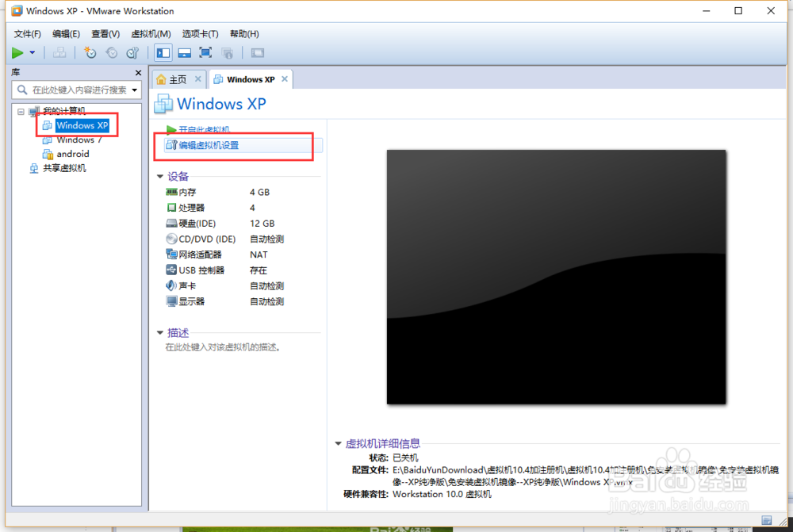This screenshot has width=793, height=532.
Task: Collapse the 描述 description section
Action: [x=160, y=333]
